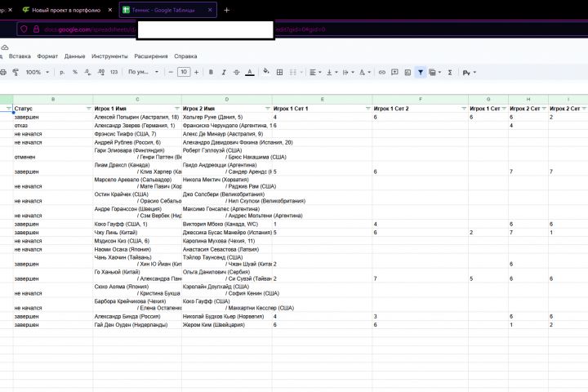588x392 pixels.
Task: Select column D header
Action: pos(227,100)
